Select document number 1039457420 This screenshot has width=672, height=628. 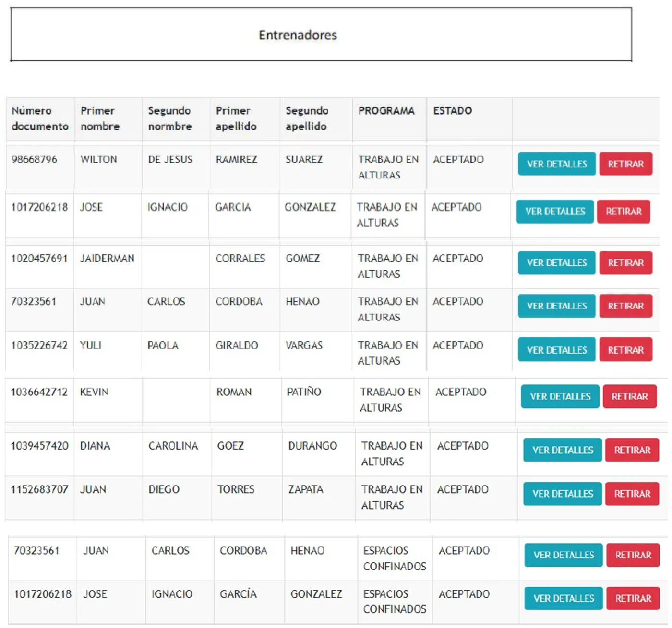(x=40, y=446)
